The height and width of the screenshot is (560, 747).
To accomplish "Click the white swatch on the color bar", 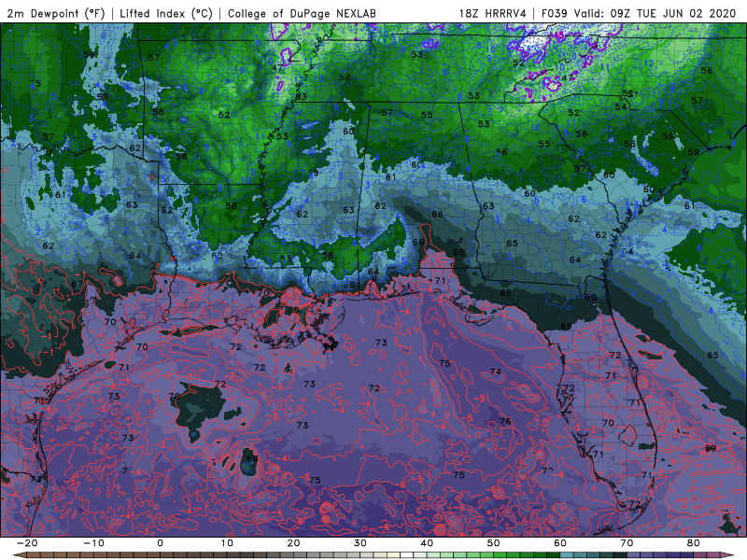I will [x=407, y=555].
